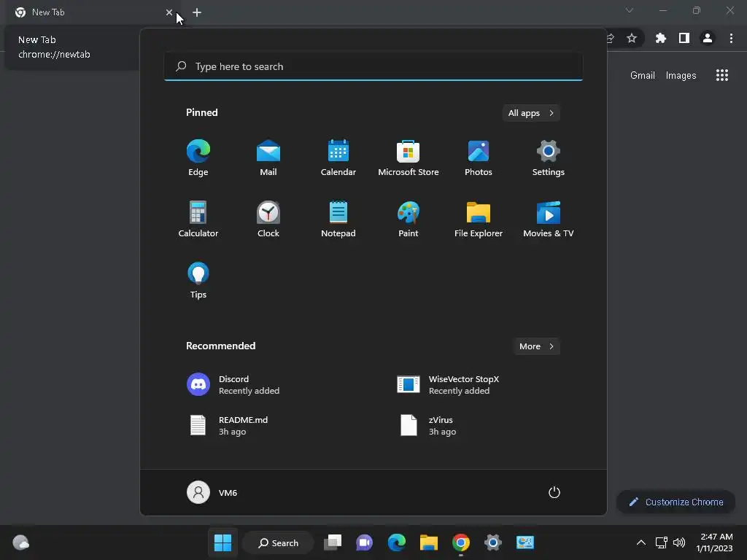Viewport: 747px width, 560px height.
Task: Open File Explorer from pinned apps
Action: pyautogui.click(x=479, y=219)
